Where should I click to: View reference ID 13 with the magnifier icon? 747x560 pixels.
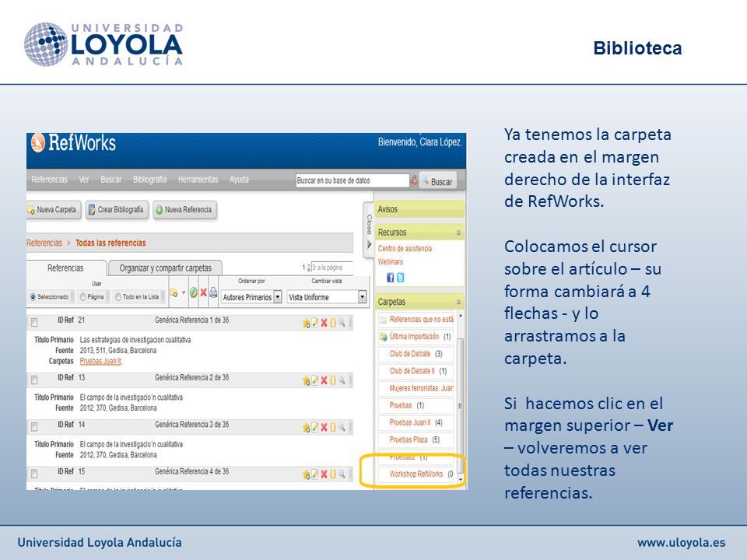(x=342, y=380)
